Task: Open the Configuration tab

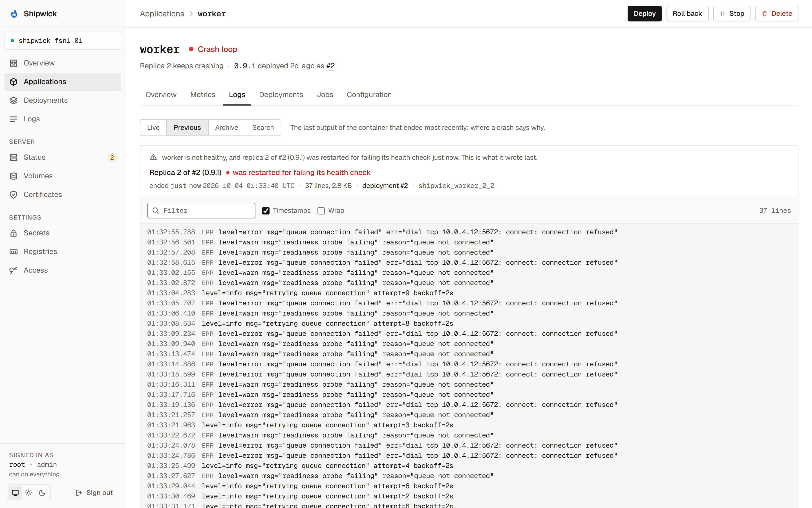Action: 369,95
